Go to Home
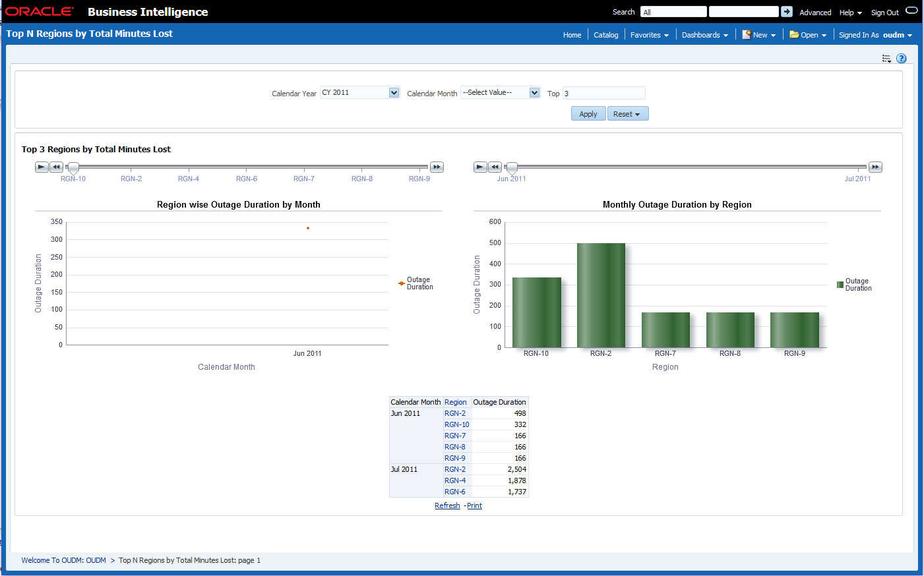This screenshot has height=576, width=924. pyautogui.click(x=572, y=35)
